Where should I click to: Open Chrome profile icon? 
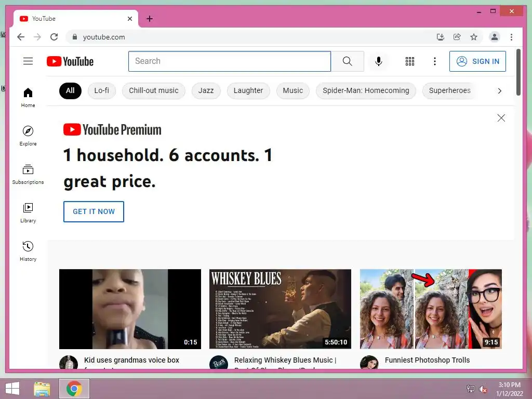495,37
